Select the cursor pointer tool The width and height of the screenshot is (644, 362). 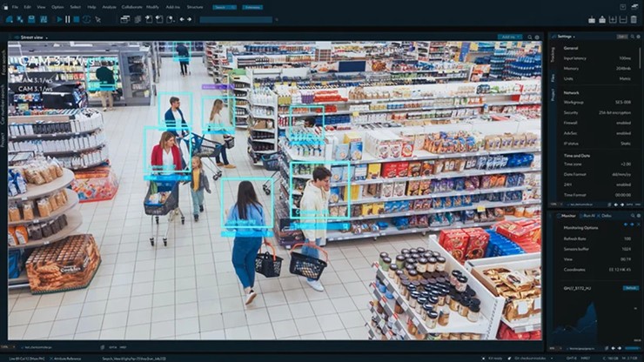click(97, 18)
